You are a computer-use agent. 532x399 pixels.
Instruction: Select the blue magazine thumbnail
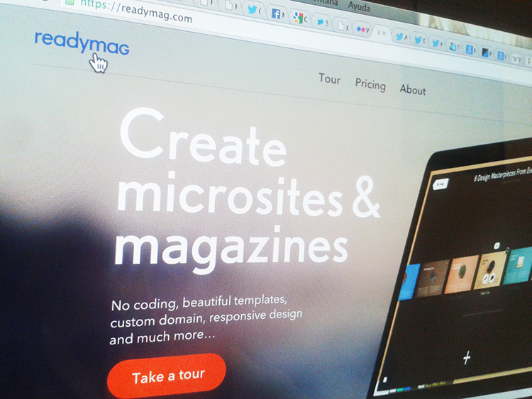pyautogui.click(x=411, y=282)
